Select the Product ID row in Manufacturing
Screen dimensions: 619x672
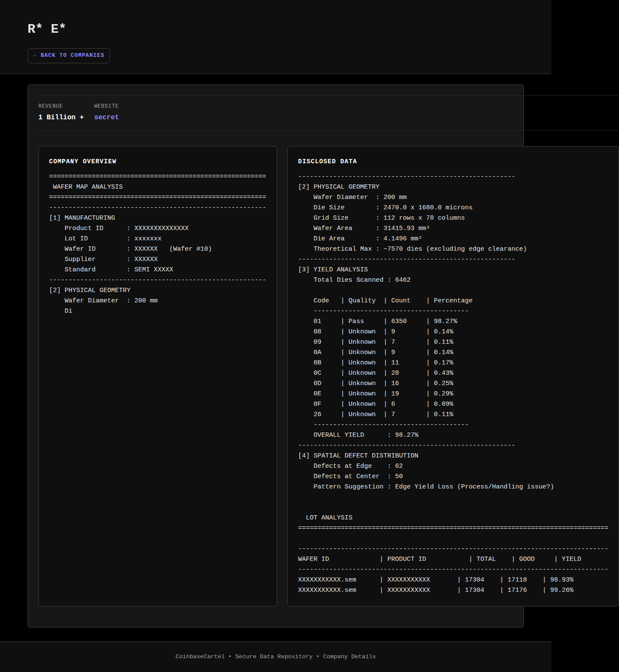click(x=126, y=228)
